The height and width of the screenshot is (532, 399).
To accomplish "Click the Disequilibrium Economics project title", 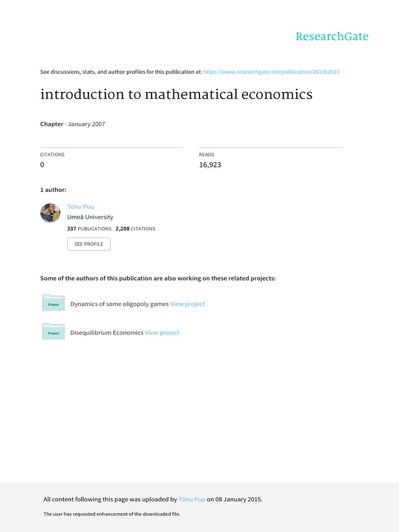I will (107, 332).
